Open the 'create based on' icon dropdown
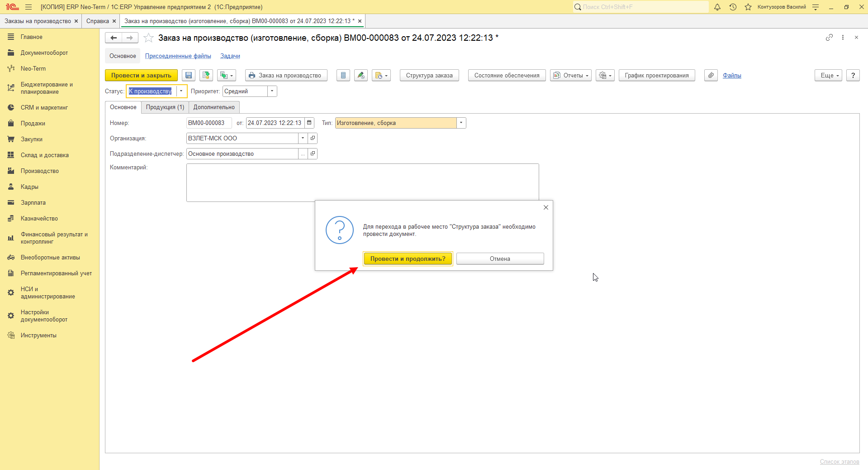 pyautogui.click(x=227, y=76)
